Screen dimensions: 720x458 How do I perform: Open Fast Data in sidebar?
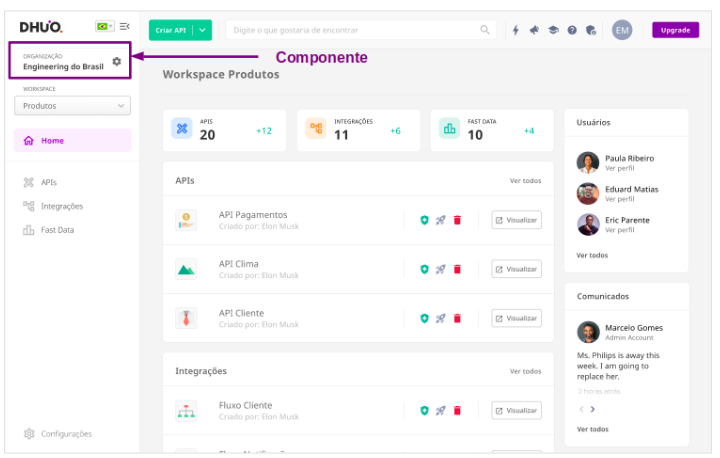click(x=48, y=230)
